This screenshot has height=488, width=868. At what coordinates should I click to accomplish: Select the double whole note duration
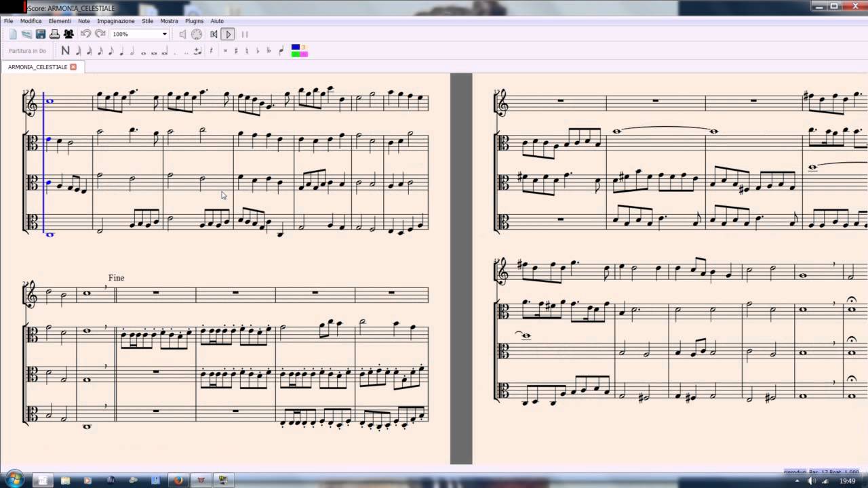point(154,52)
